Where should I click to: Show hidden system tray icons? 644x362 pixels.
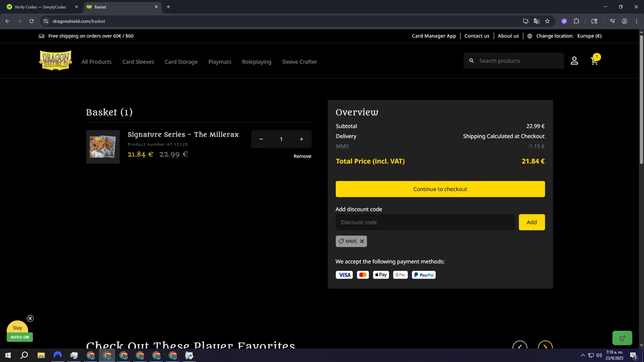(583, 355)
